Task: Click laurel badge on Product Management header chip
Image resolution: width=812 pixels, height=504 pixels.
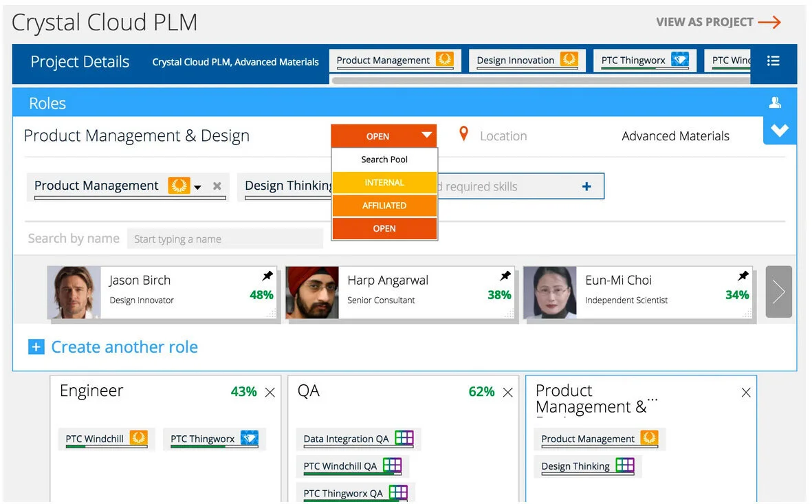Action: pos(444,59)
